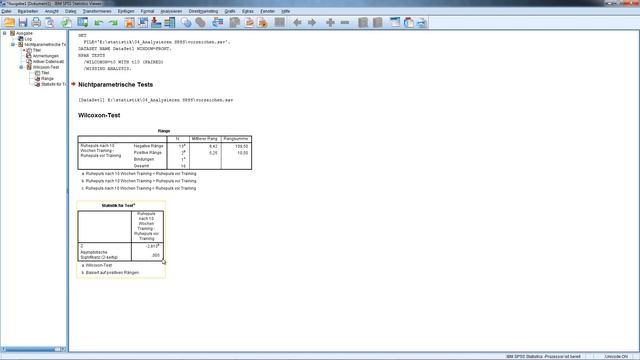Open the Hilfe menu
This screenshot has height=360, width=640.
pos(286,11)
